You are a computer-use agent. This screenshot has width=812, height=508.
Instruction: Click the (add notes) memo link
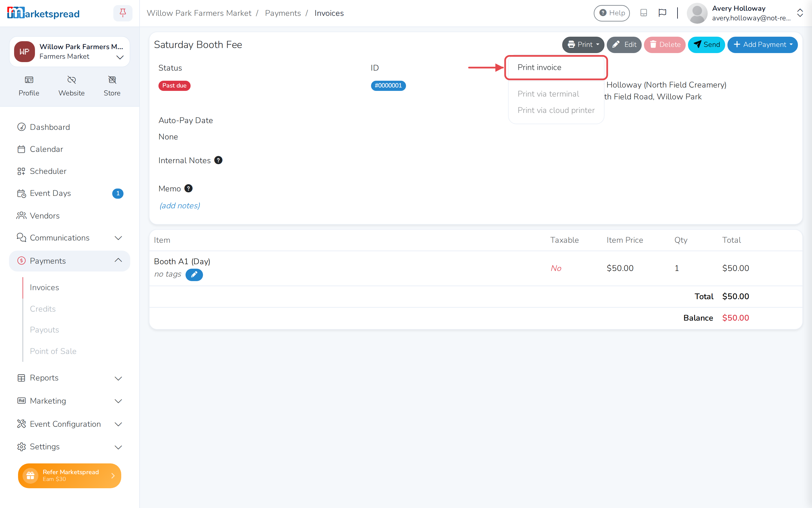click(x=180, y=206)
